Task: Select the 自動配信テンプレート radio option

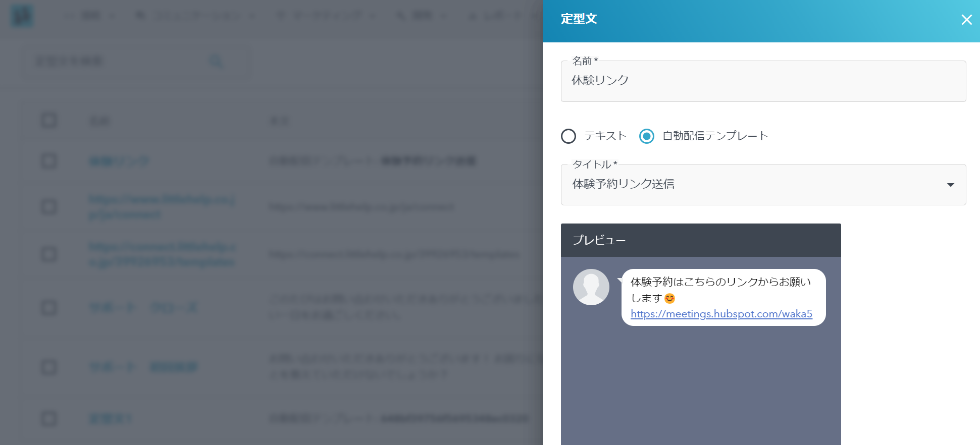Action: click(647, 136)
